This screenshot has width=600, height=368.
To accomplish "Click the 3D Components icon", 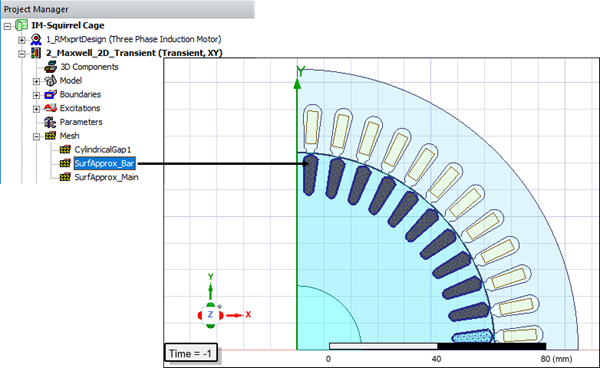I will point(51,67).
